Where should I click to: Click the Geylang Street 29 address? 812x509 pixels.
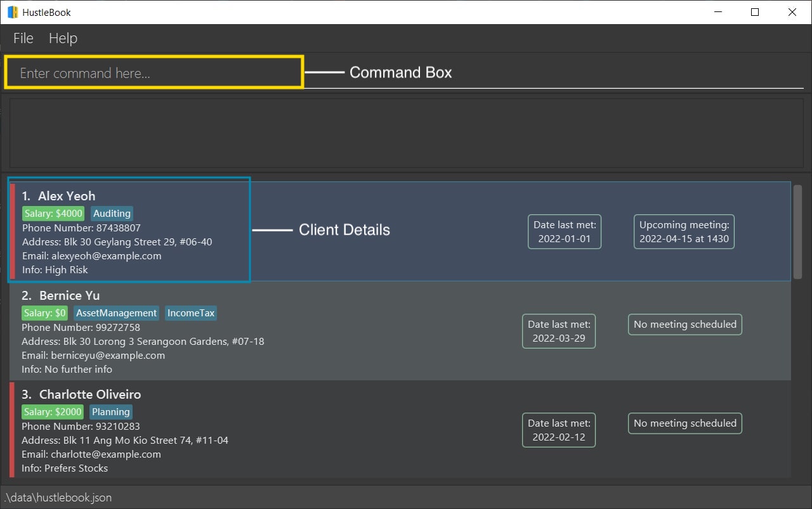pyautogui.click(x=117, y=242)
